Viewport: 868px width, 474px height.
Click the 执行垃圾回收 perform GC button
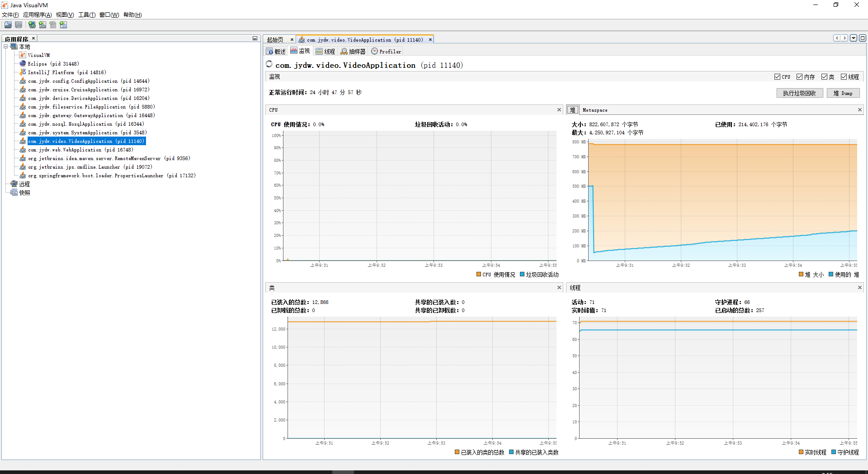799,93
